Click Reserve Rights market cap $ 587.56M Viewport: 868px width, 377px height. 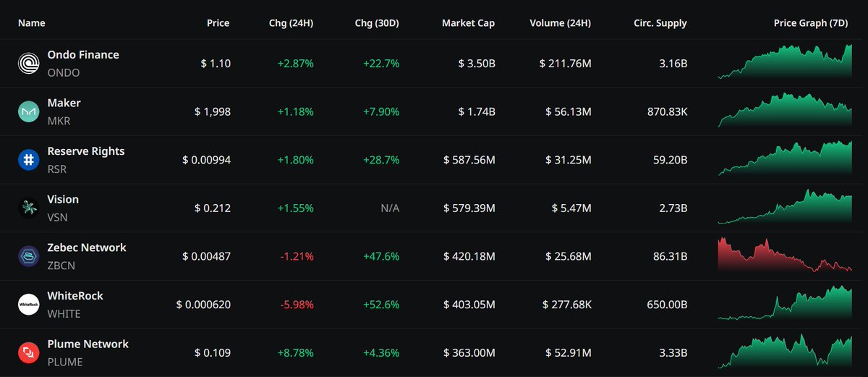click(469, 160)
